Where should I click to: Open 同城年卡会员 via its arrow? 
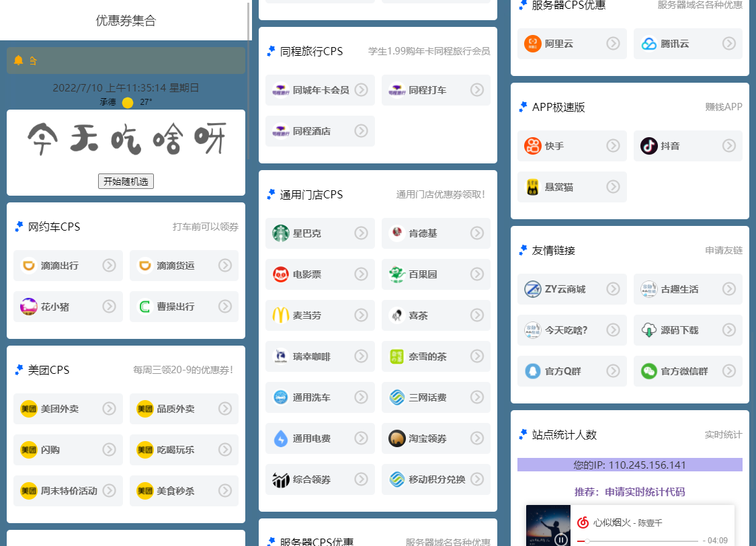pyautogui.click(x=361, y=89)
